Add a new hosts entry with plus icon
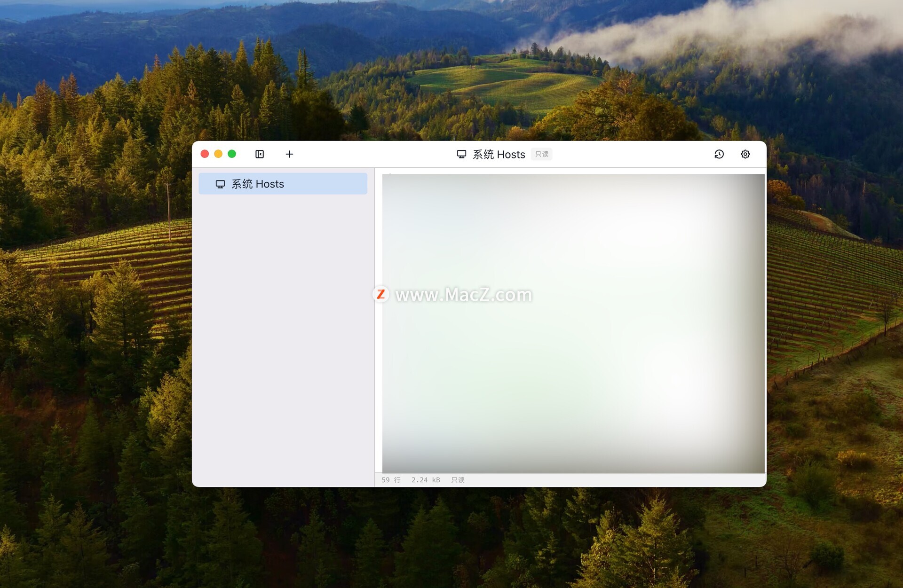903x588 pixels. click(x=289, y=154)
